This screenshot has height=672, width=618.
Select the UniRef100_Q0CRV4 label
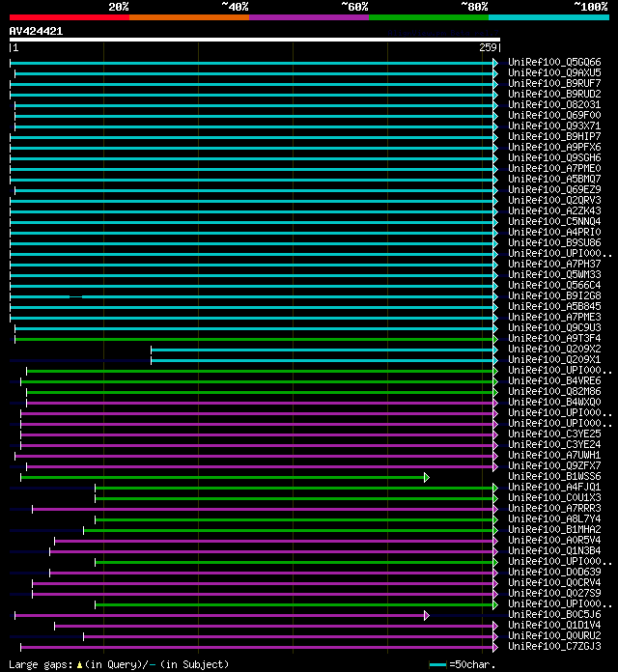[x=554, y=583]
